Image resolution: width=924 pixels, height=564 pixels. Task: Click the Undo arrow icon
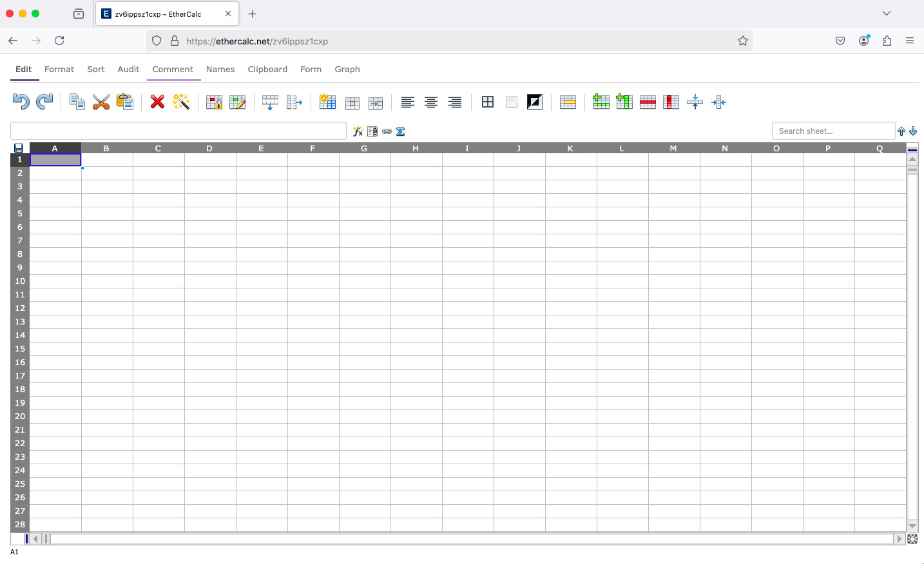coord(21,102)
